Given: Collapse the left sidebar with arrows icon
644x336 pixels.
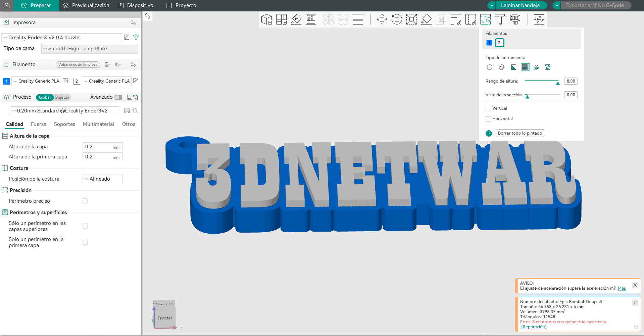Looking at the screenshot, I should click(x=147, y=16).
